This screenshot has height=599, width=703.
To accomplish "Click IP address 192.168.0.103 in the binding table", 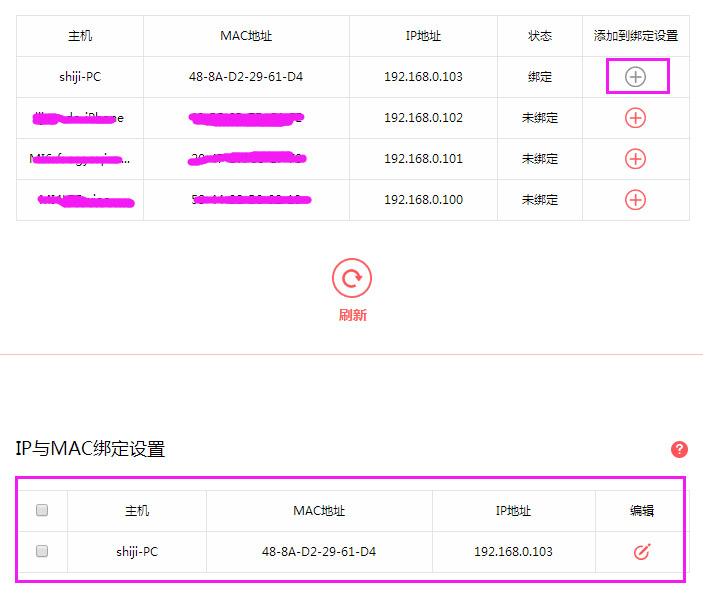I will tap(513, 552).
